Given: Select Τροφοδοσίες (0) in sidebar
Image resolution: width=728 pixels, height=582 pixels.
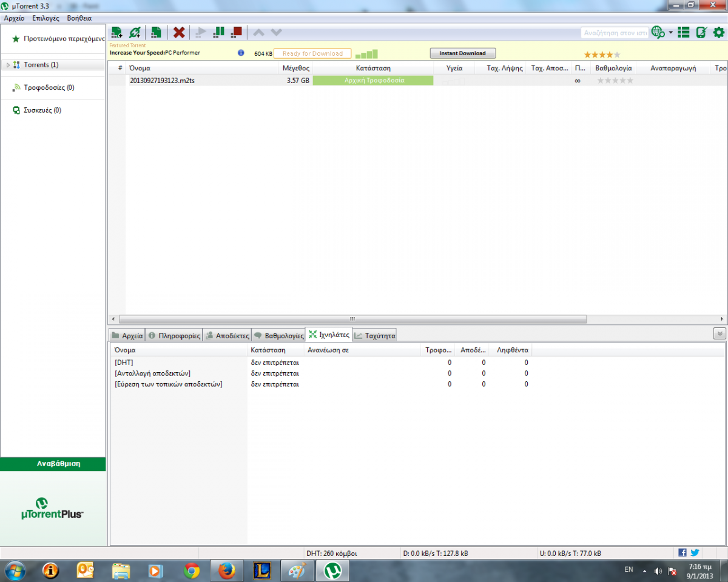Looking at the screenshot, I should tap(49, 88).
